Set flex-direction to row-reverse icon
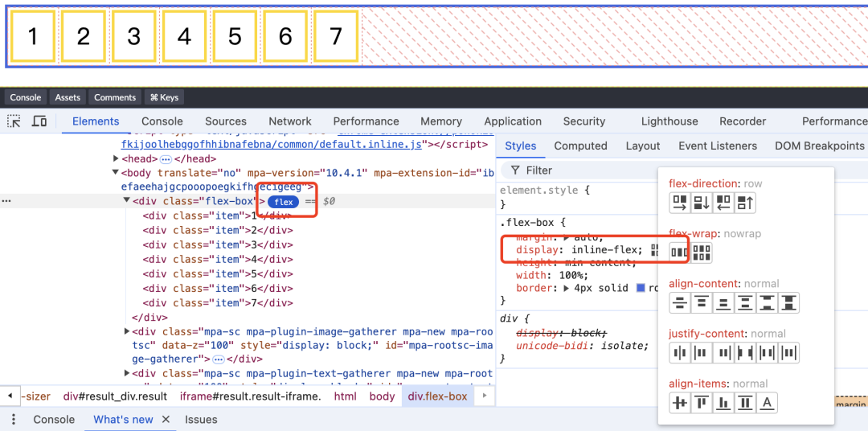This screenshot has width=868, height=431. pyautogui.click(x=723, y=203)
